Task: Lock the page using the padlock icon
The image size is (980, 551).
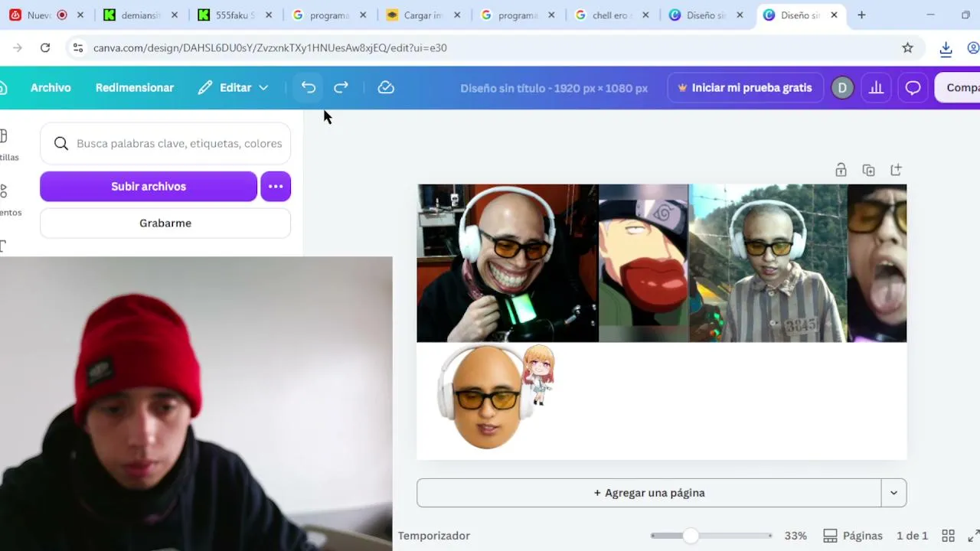Action: [x=841, y=170]
